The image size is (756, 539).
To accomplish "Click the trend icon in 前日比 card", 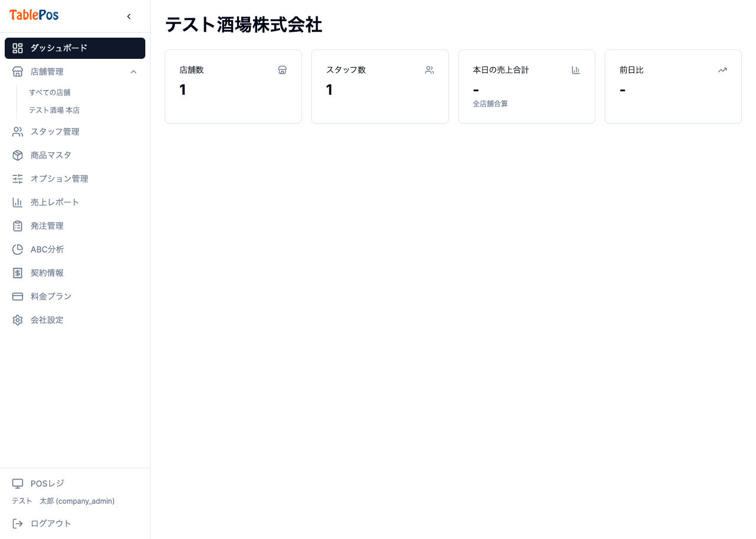I will 722,70.
